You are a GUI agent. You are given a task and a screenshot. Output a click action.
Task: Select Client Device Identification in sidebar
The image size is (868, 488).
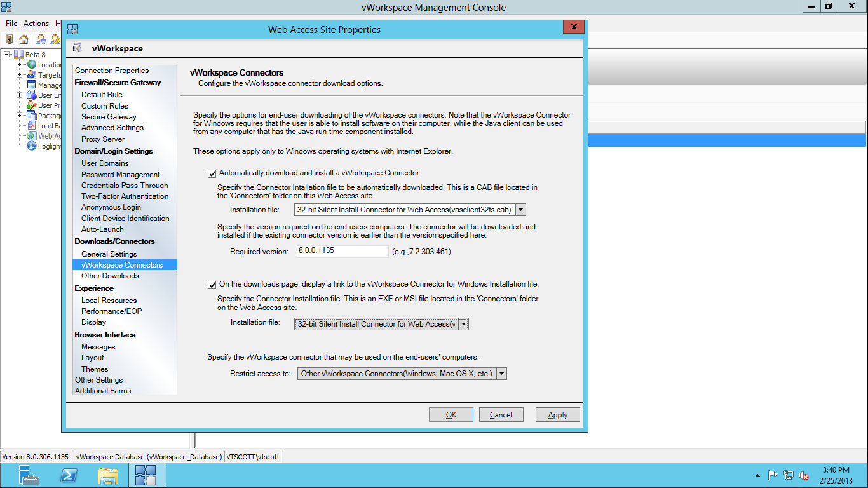(x=125, y=219)
